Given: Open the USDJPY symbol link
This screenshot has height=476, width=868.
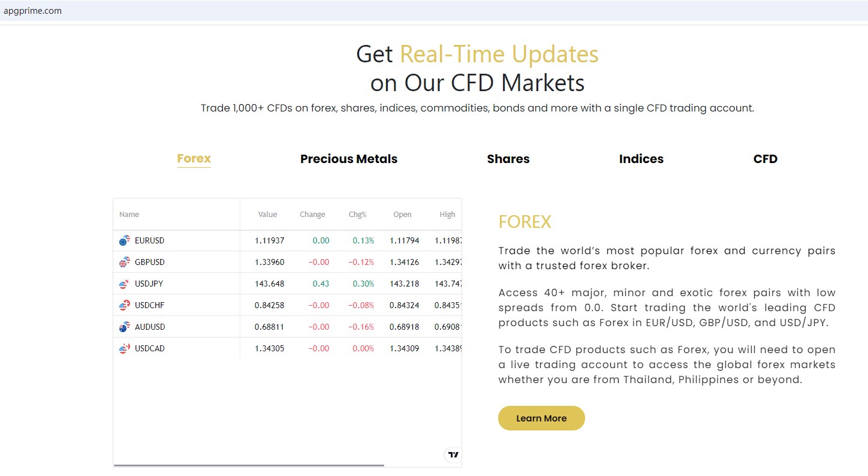Looking at the screenshot, I should coord(149,284).
